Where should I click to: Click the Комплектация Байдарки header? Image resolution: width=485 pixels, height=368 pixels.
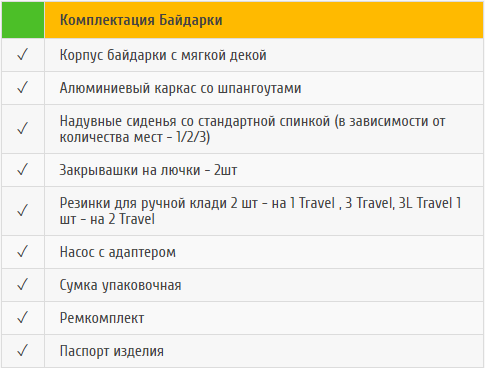141,20
